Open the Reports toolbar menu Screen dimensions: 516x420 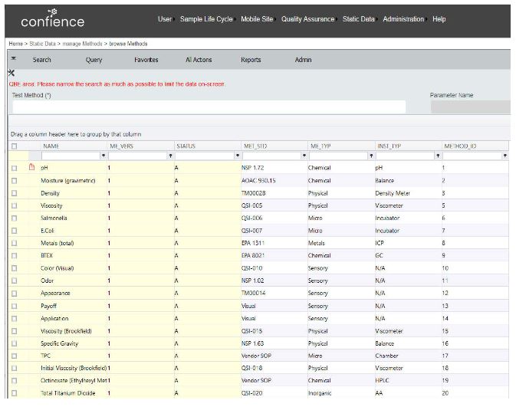(251, 60)
